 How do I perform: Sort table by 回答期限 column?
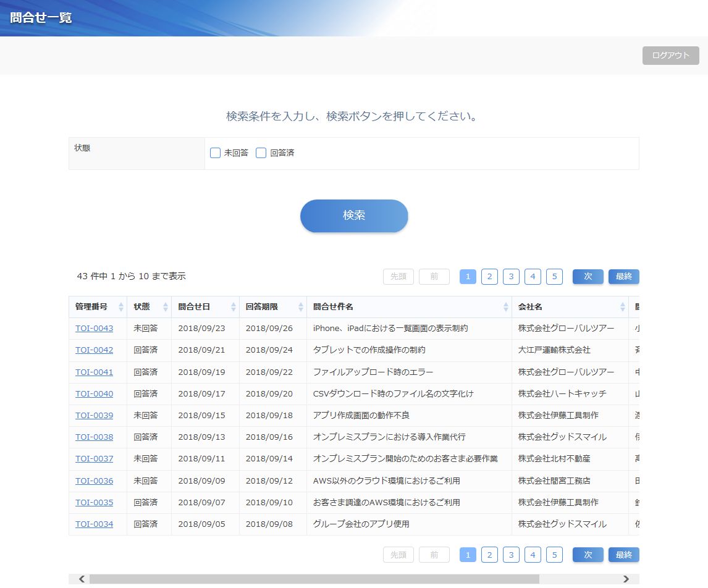tap(301, 307)
